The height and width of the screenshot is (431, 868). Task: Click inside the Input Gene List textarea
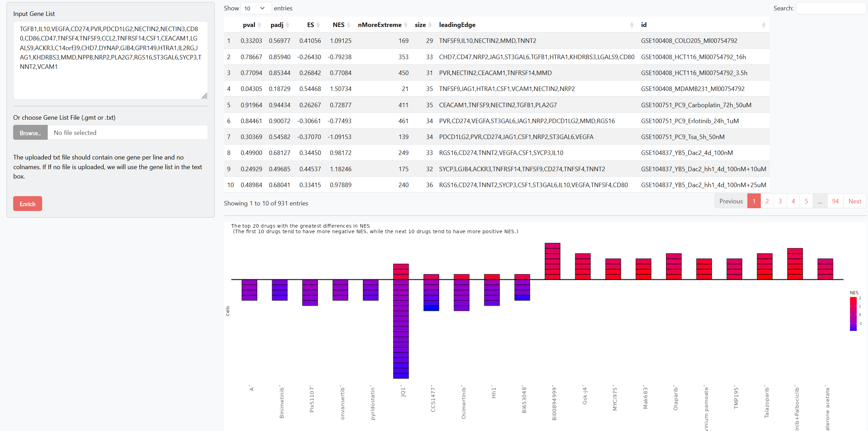(111, 61)
